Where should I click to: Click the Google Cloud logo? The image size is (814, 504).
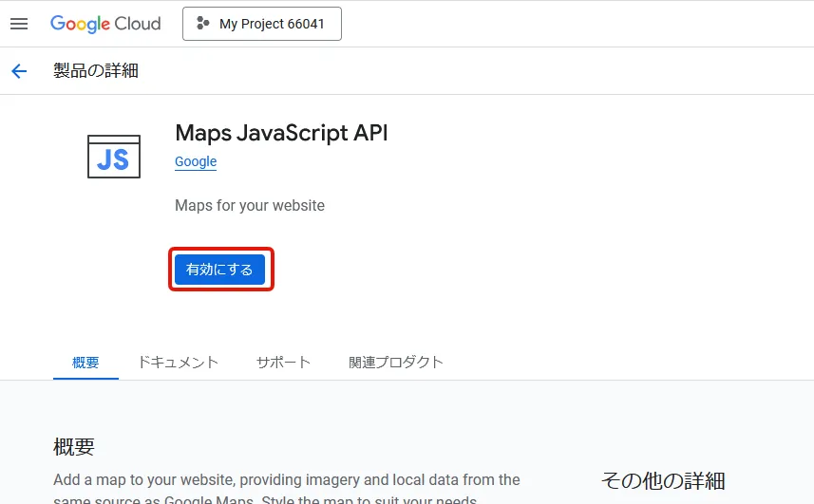pos(105,24)
